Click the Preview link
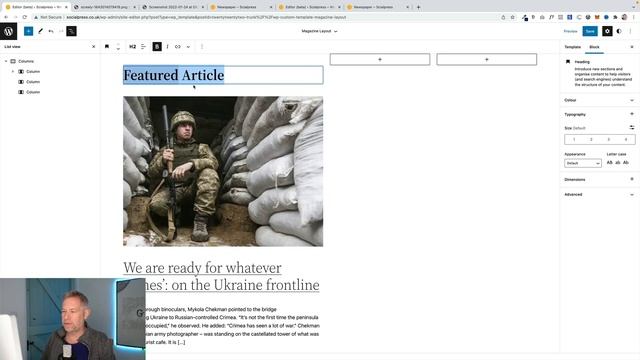640x360 pixels. click(570, 31)
